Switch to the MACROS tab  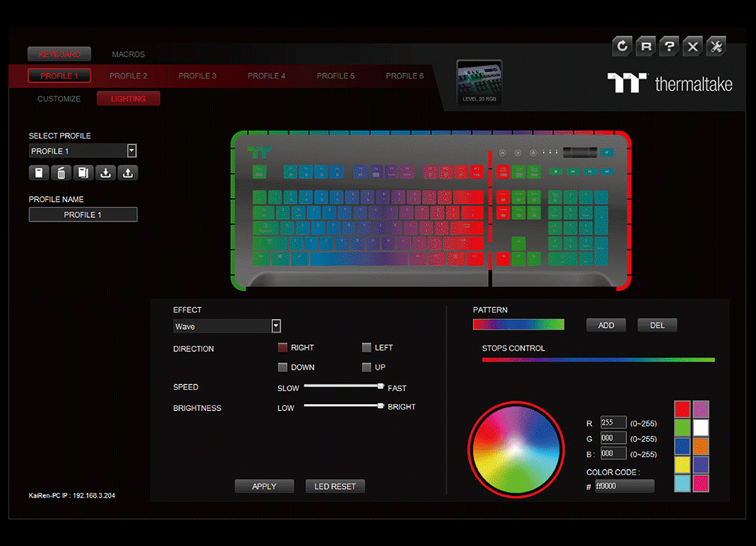point(128,55)
